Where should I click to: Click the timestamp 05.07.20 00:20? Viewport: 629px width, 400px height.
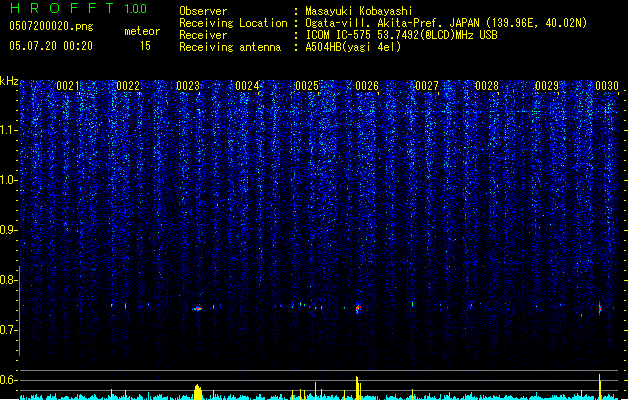(51, 46)
